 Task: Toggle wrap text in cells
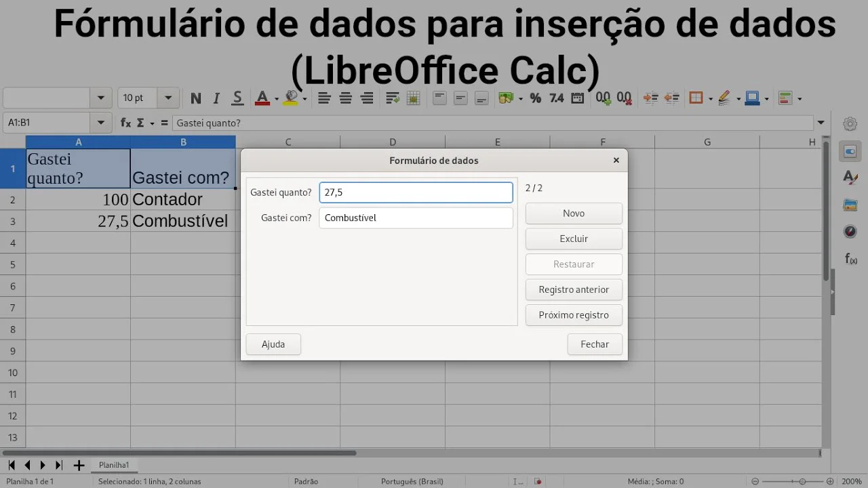393,98
